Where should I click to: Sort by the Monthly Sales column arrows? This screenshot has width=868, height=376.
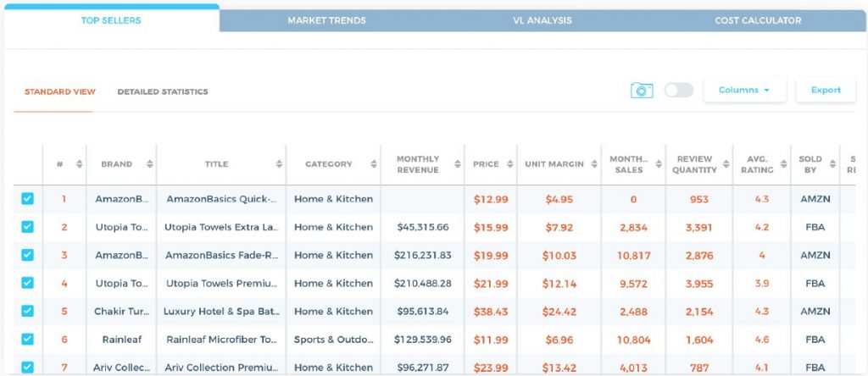pos(658,164)
